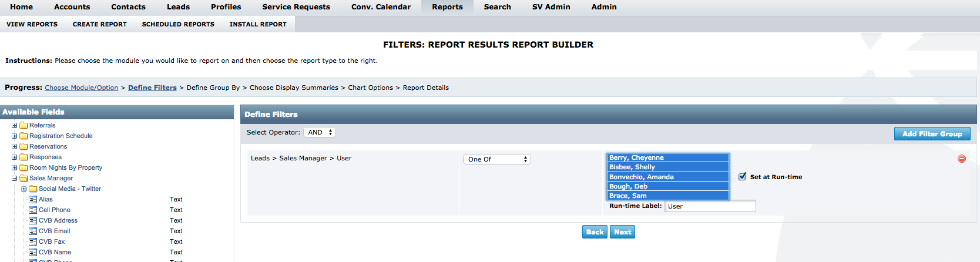Click the Room Nights By Property folder icon

tap(24, 167)
